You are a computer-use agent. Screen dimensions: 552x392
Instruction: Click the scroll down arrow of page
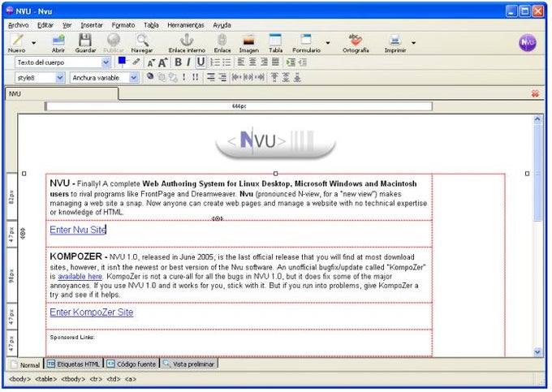click(537, 351)
